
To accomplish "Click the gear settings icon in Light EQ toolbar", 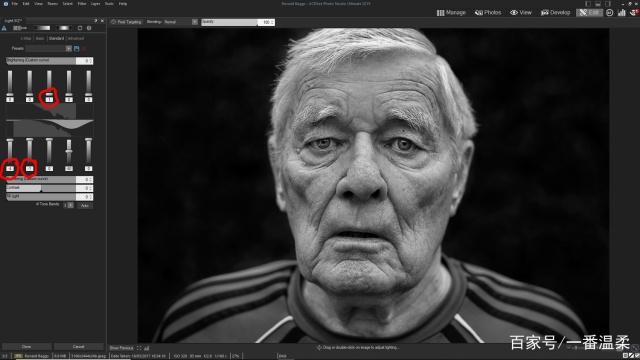I will pos(89,28).
